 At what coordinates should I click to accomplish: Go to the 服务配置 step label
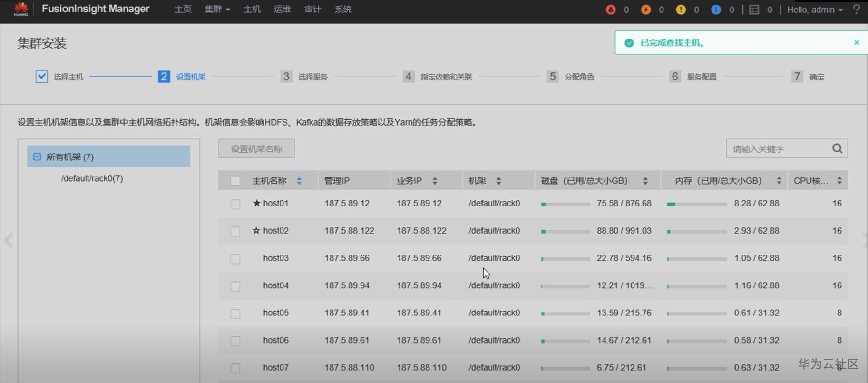coord(702,77)
